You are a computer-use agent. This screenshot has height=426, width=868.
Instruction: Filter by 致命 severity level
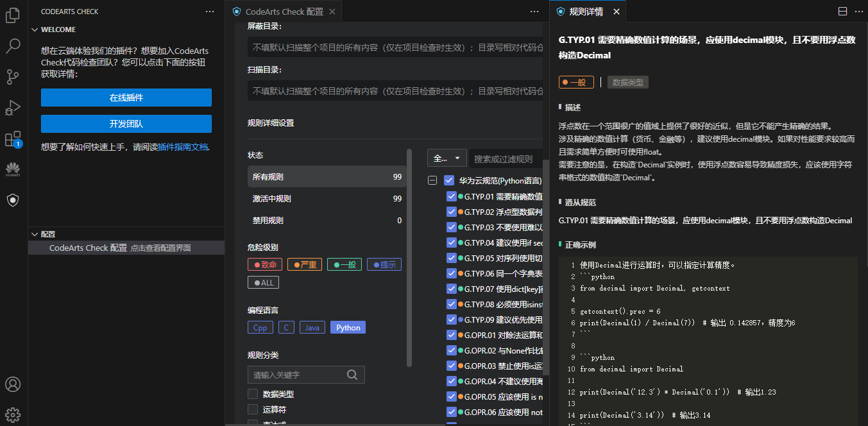coord(265,264)
